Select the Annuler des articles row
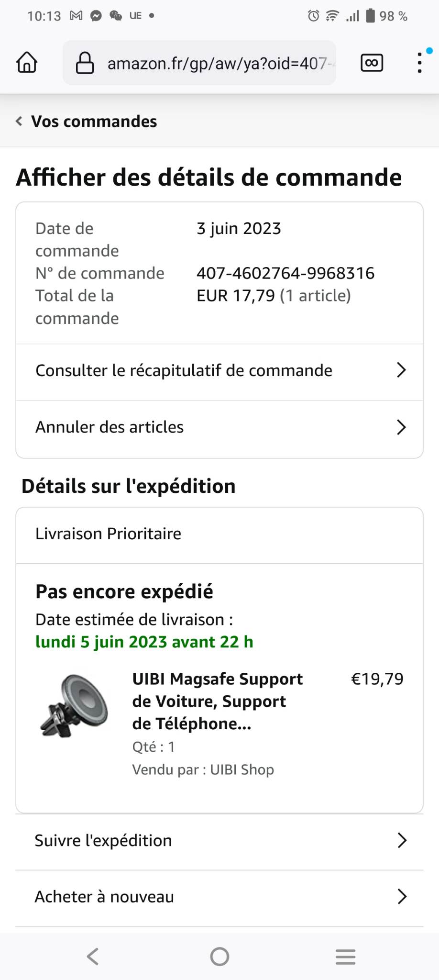Screen dimensions: 439x980 (x=110, y=427)
